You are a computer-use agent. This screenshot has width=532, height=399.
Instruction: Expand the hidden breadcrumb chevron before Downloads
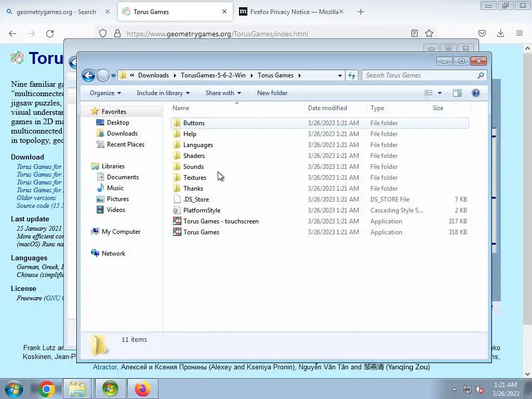(131, 75)
